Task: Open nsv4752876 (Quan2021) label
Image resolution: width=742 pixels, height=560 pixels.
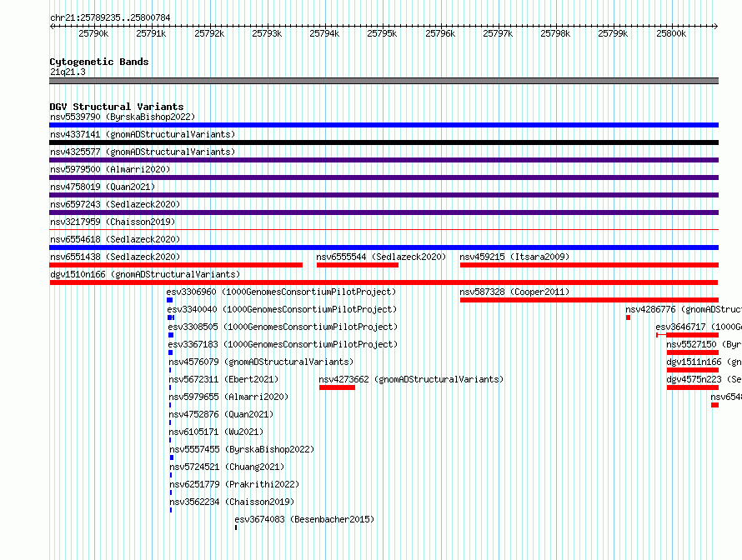Action: pyautogui.click(x=221, y=414)
